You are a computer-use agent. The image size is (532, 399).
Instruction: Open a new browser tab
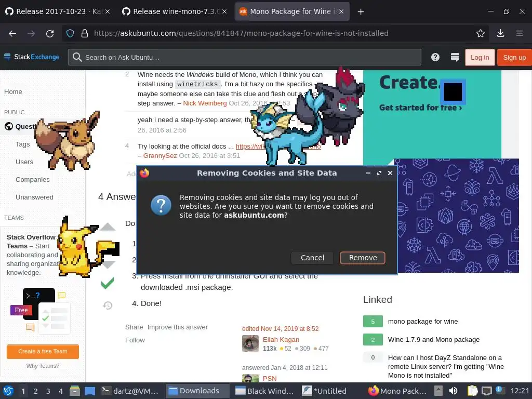[x=361, y=12]
